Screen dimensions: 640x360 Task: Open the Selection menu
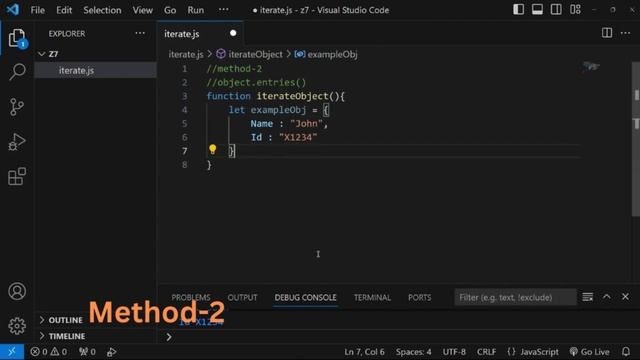(x=102, y=10)
